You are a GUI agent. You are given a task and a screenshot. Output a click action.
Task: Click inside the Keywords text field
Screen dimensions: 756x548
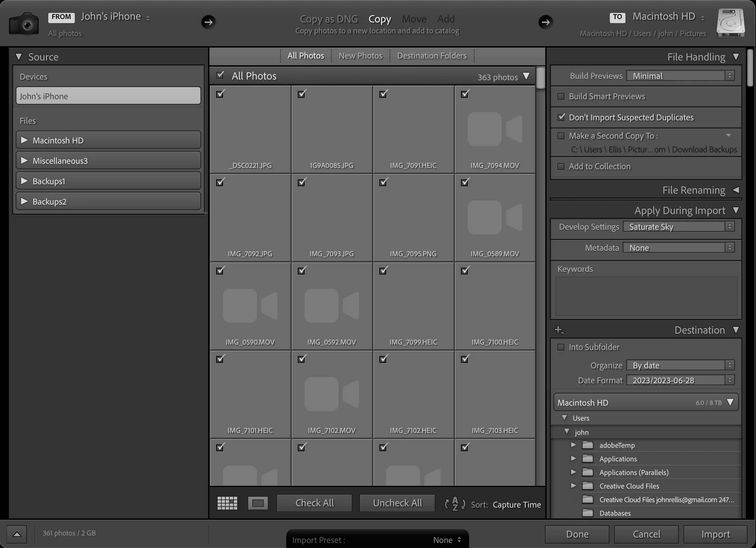coord(646,296)
